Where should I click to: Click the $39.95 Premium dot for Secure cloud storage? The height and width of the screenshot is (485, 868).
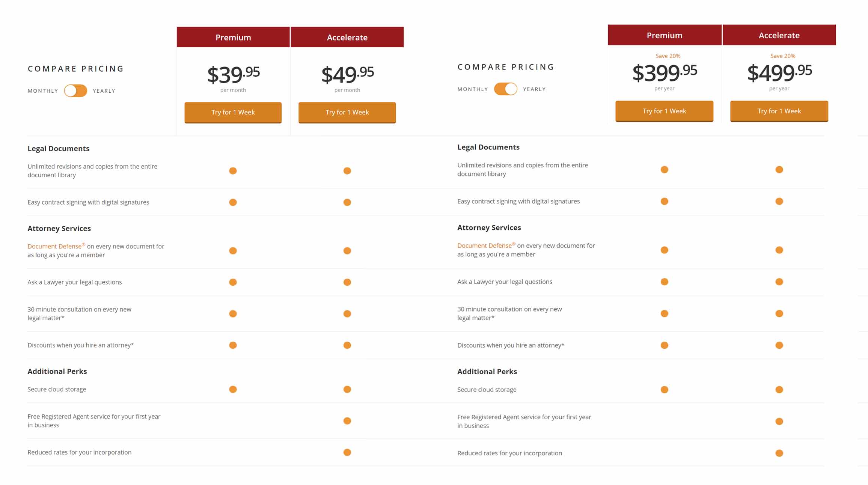pos(233,389)
